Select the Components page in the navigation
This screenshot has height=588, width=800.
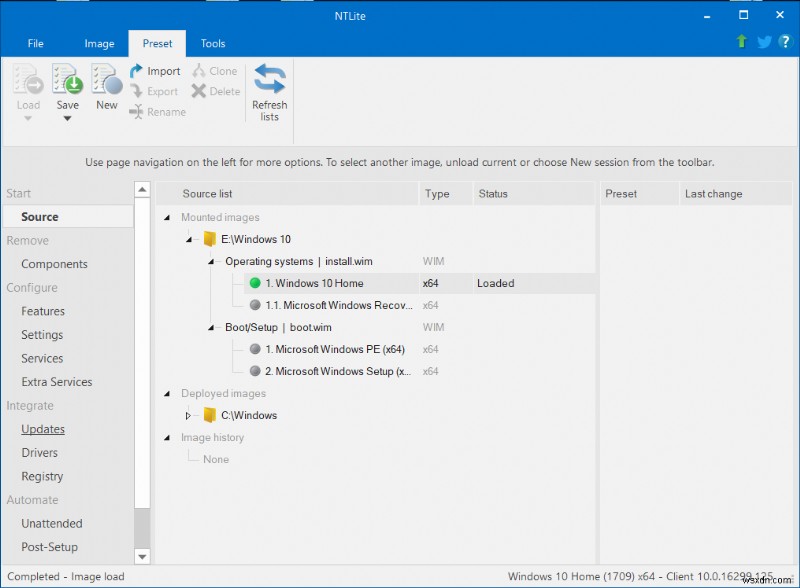point(54,264)
